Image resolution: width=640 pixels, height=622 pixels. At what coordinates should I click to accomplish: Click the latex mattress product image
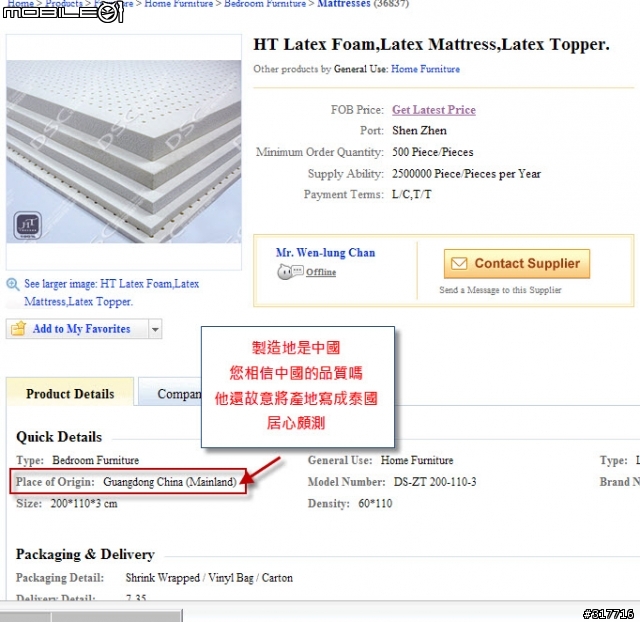point(124,151)
